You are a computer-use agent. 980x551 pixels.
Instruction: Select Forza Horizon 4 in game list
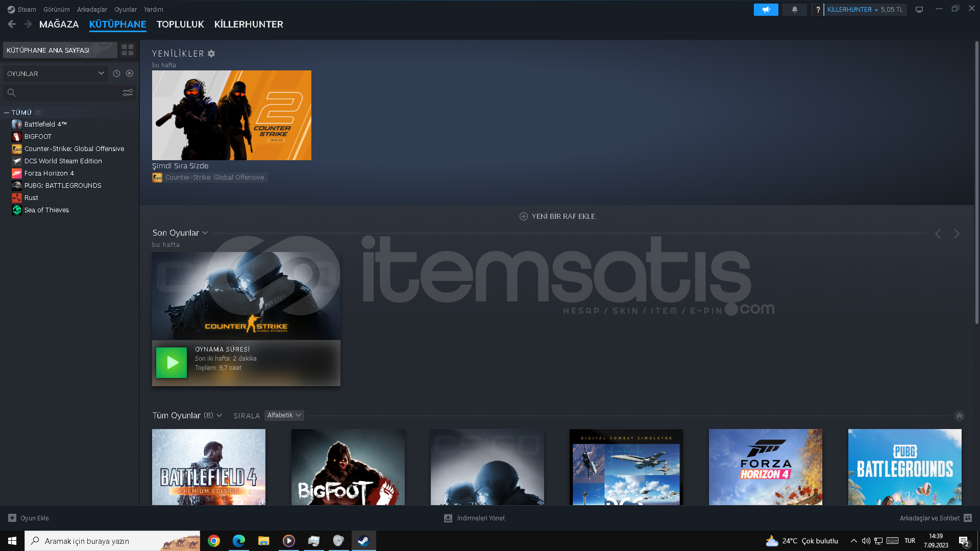pos(49,173)
